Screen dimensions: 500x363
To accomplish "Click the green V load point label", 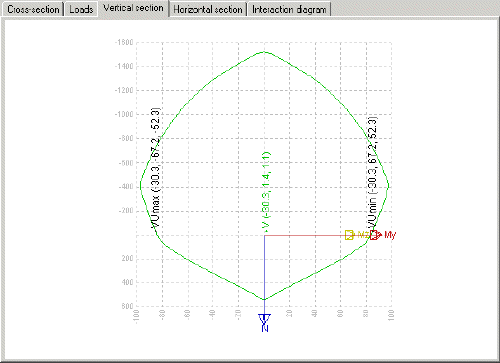I will coord(266,192).
